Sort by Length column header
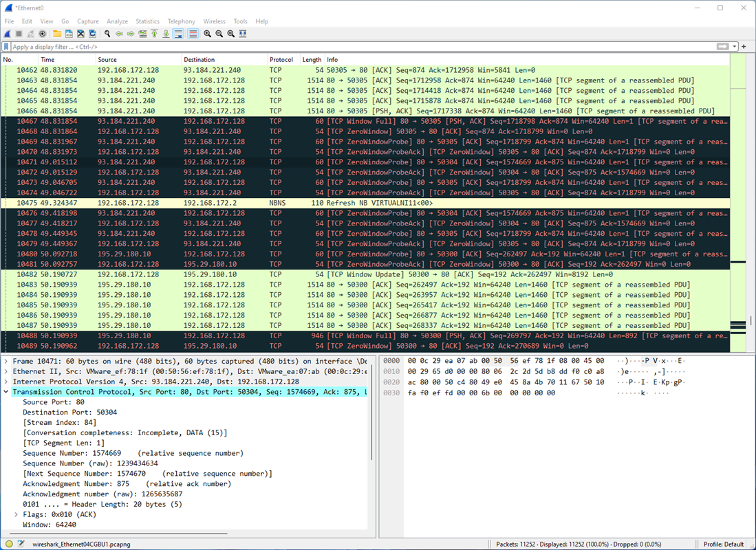The image size is (756, 550). (312, 60)
